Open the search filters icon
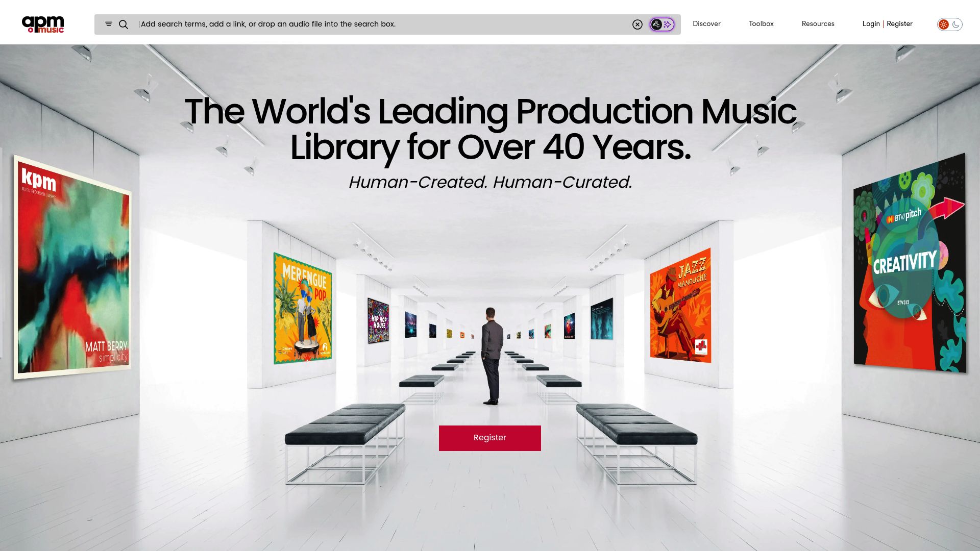The image size is (980, 551). 108,24
